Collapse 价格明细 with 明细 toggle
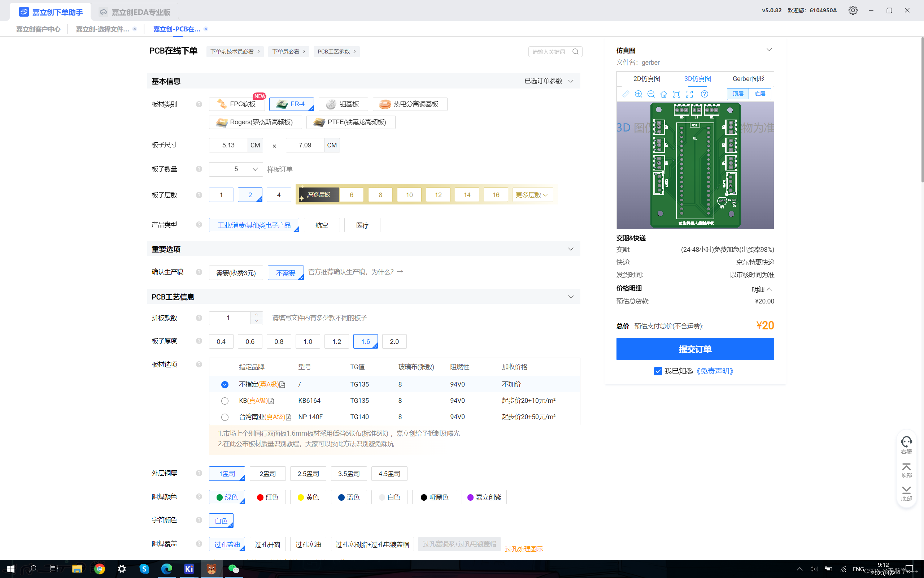Screen dimensions: 924x578 point(762,289)
